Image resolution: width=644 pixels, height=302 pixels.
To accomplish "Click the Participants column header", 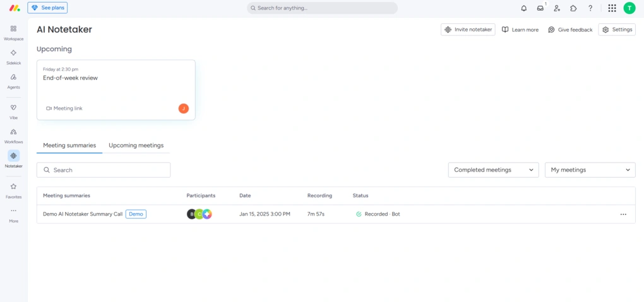I will coord(201,195).
